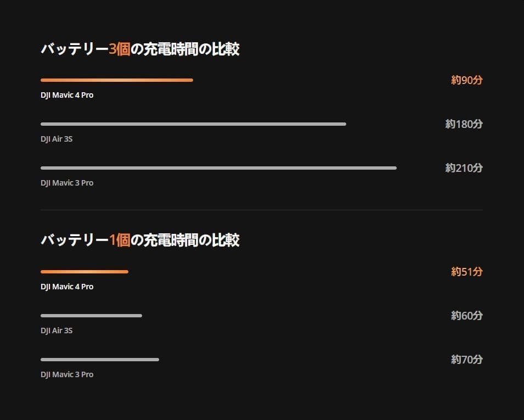Click the gray 60-minute DJI Air 3S bar
Screen dimensions: 524x420
click(91, 316)
